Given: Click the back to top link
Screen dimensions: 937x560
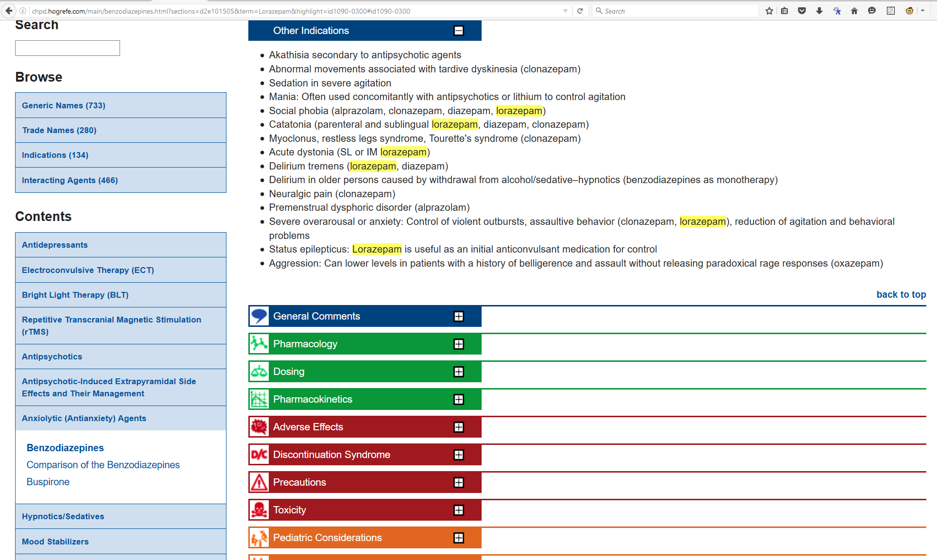Looking at the screenshot, I should [x=901, y=294].
